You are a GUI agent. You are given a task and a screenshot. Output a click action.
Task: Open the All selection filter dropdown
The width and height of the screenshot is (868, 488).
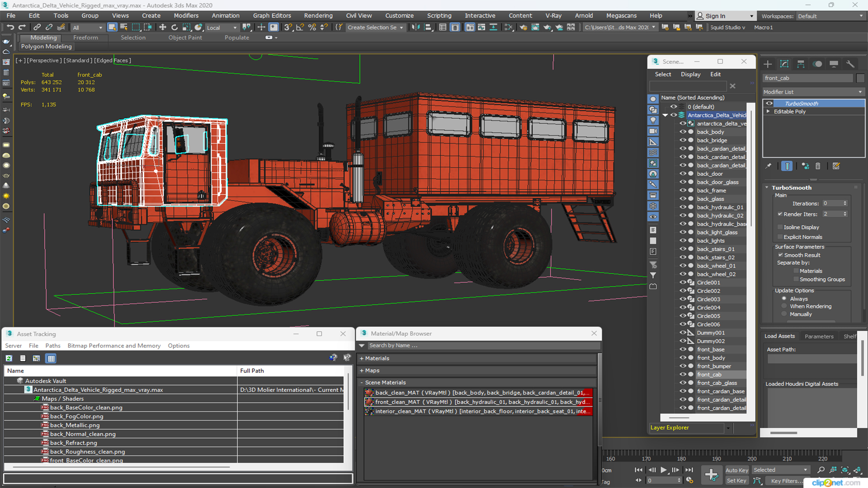[x=88, y=28]
